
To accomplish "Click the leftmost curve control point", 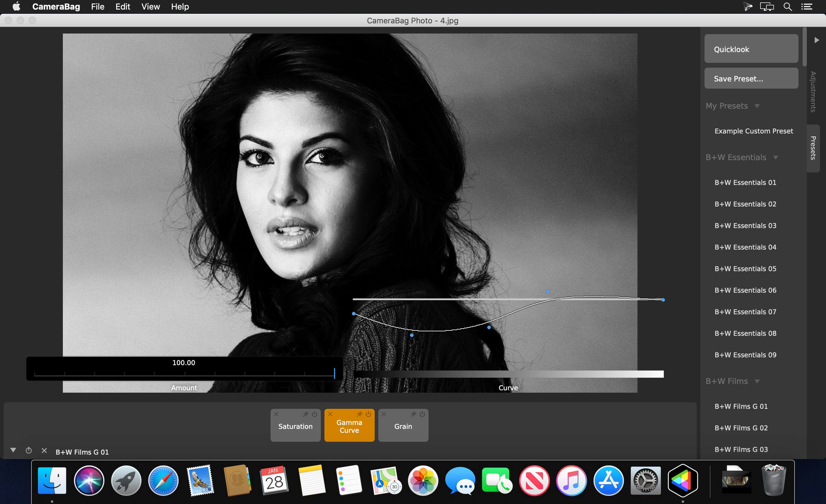I will pyautogui.click(x=354, y=314).
